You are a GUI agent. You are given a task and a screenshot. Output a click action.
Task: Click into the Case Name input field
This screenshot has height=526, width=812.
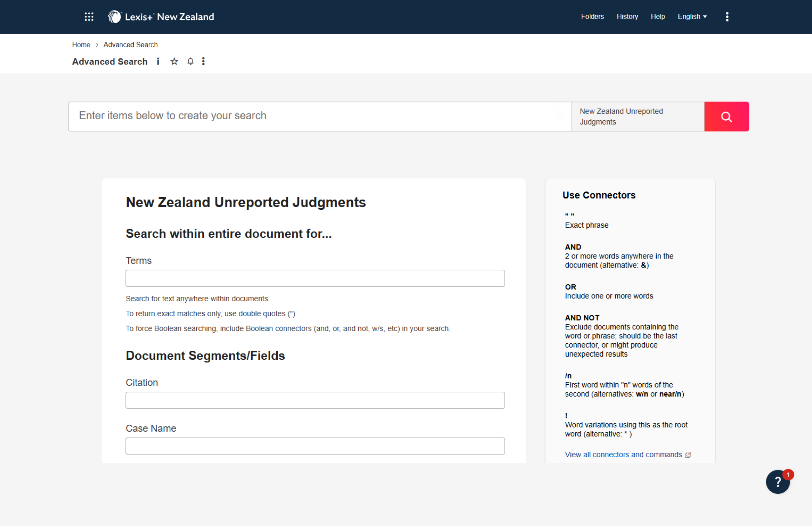(x=315, y=446)
